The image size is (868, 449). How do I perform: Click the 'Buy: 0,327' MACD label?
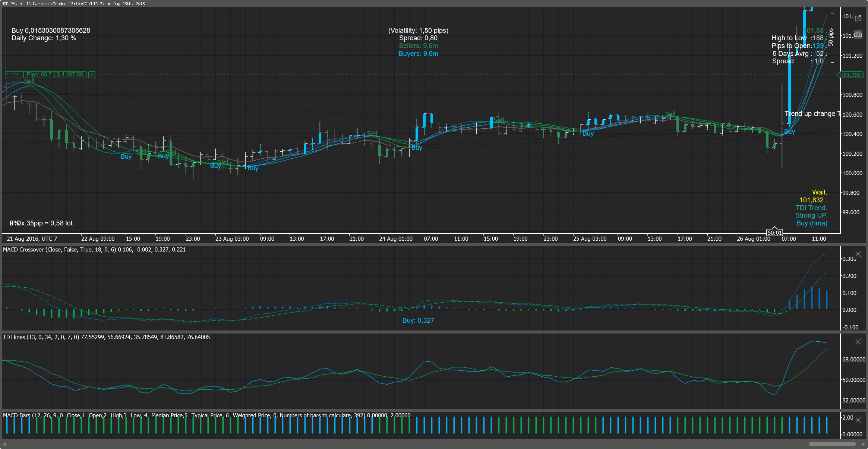(x=418, y=320)
